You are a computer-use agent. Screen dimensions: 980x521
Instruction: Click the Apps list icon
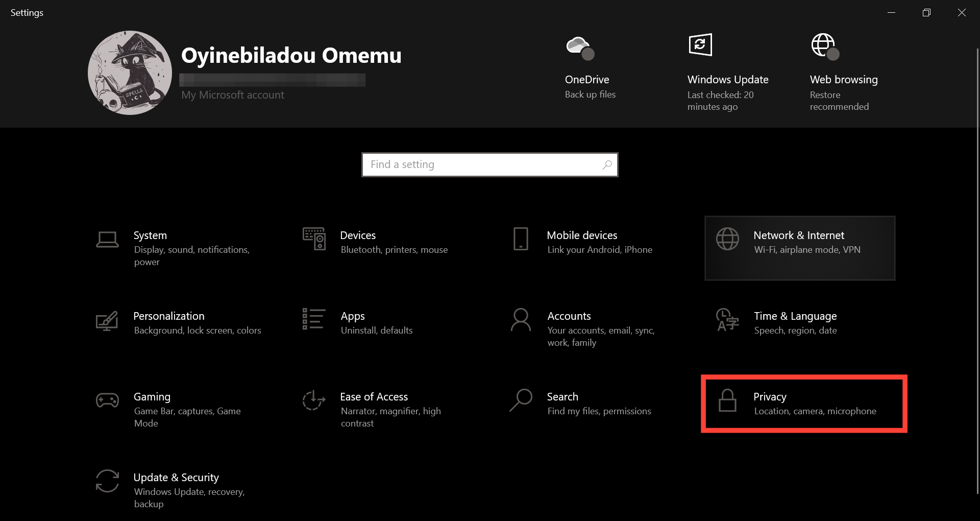click(314, 319)
